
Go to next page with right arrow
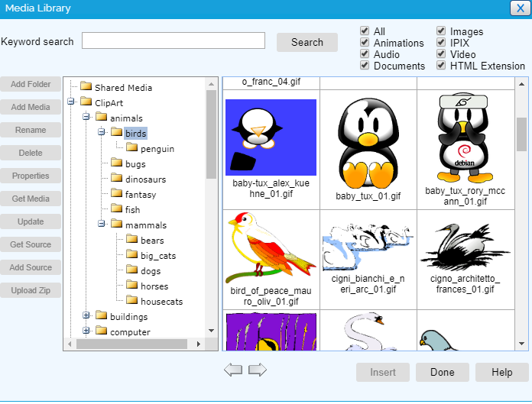click(x=258, y=370)
